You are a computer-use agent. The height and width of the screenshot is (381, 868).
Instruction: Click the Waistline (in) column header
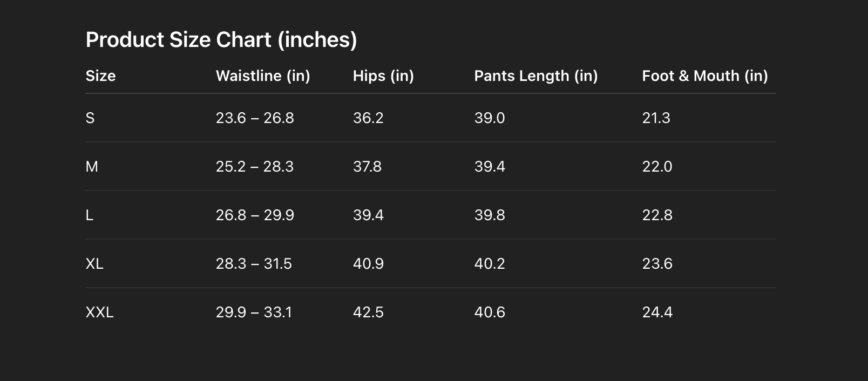(263, 76)
